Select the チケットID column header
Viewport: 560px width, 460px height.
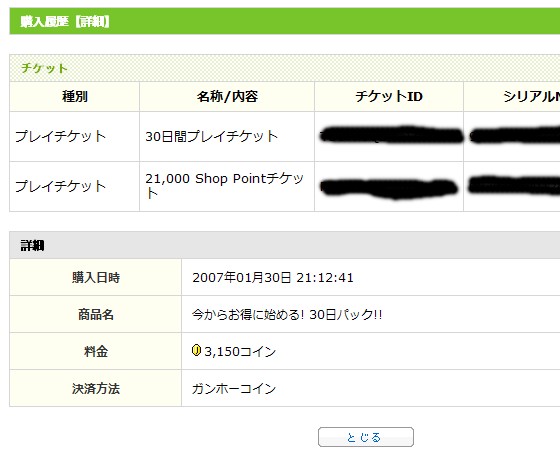(389, 96)
